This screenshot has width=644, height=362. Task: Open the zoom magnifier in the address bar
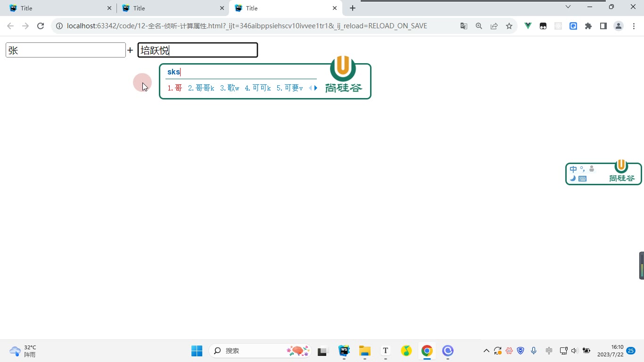pos(479,26)
